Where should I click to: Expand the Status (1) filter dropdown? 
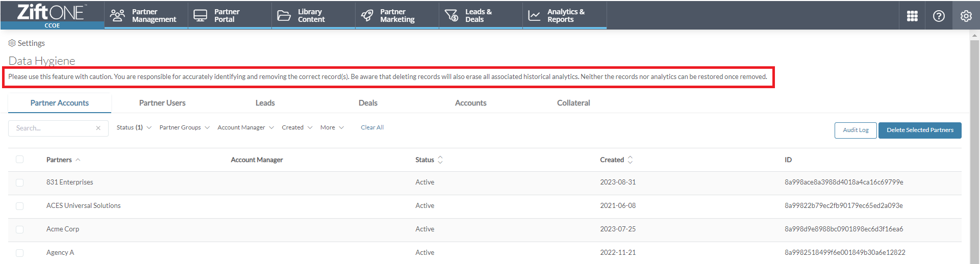point(134,127)
